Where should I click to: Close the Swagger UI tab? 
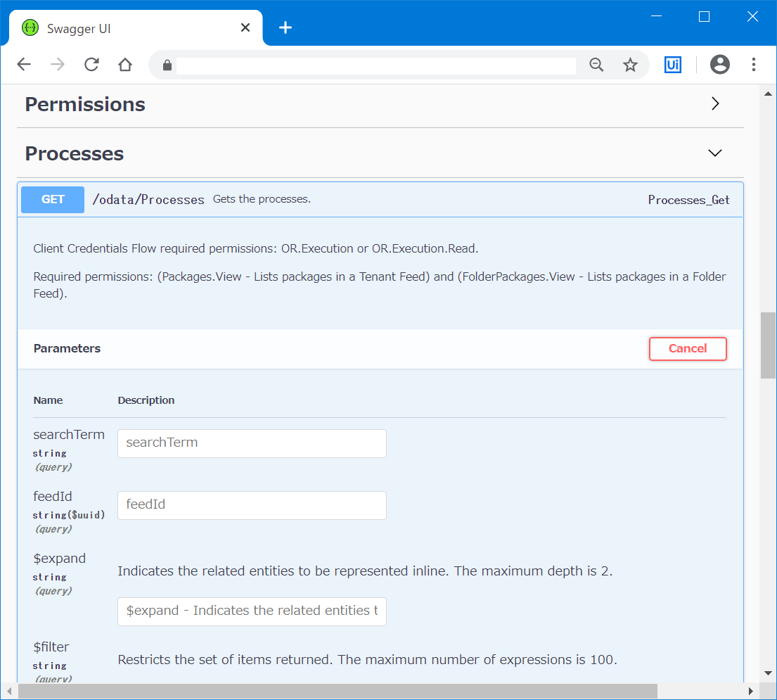245,27
